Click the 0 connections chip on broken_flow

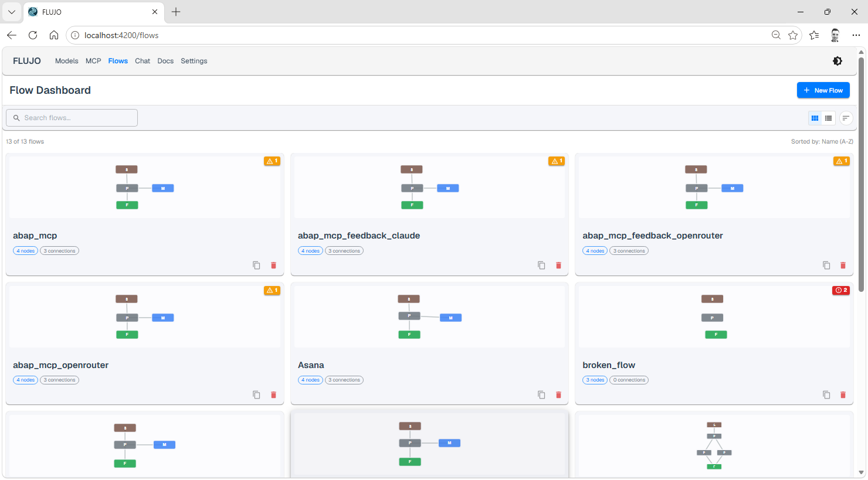tap(629, 380)
